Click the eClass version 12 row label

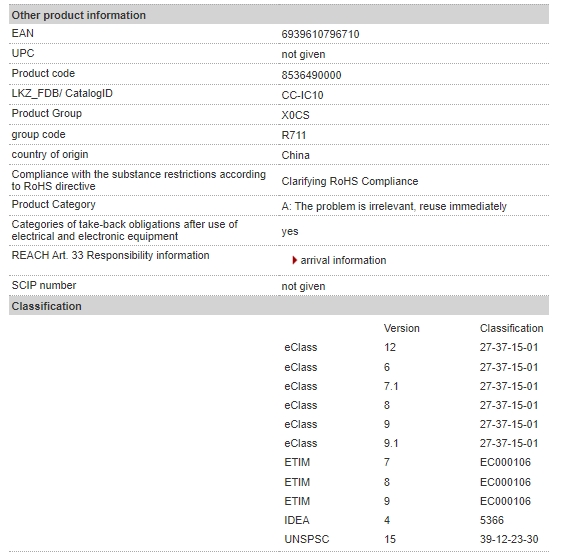click(300, 347)
